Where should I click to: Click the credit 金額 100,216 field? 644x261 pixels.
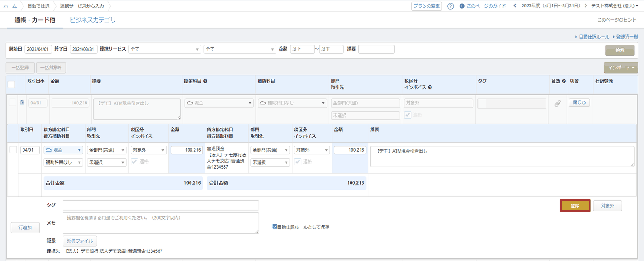pyautogui.click(x=350, y=150)
